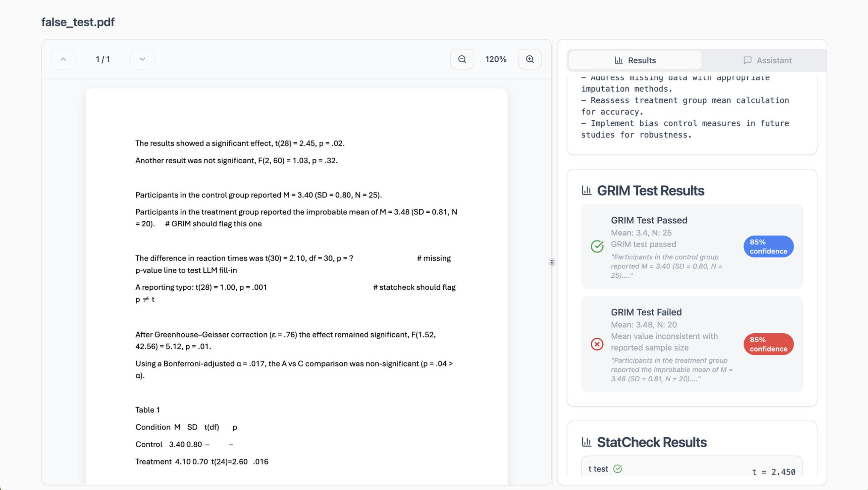The width and height of the screenshot is (868, 490).
Task: Click the zoom in magnifier icon
Action: (x=530, y=59)
